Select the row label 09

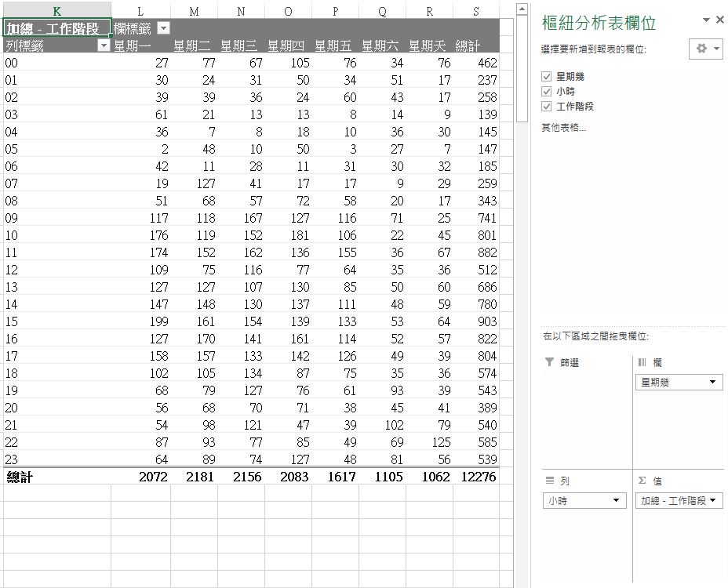tap(57, 218)
